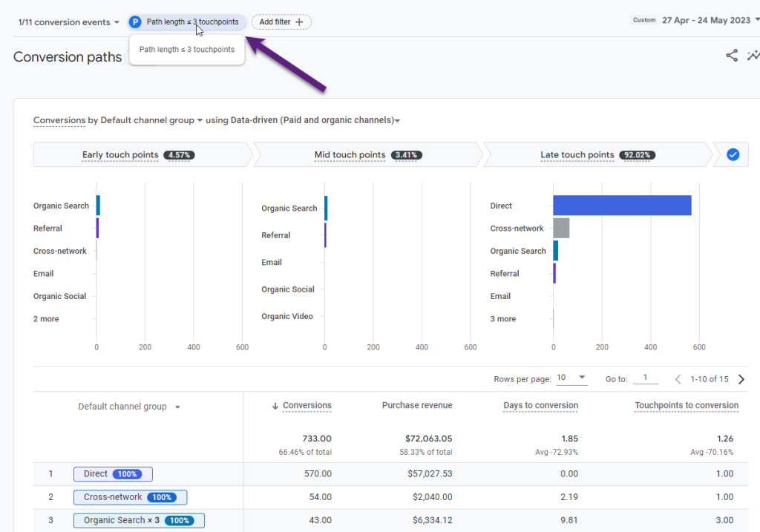Image resolution: width=760 pixels, height=532 pixels.
Task: Select the Late touch points segment
Action: 598,154
